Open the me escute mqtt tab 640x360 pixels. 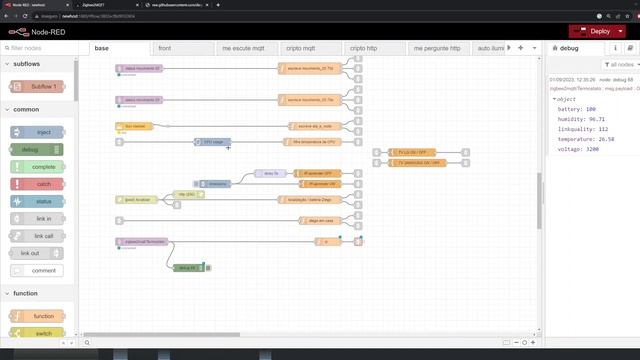point(247,48)
